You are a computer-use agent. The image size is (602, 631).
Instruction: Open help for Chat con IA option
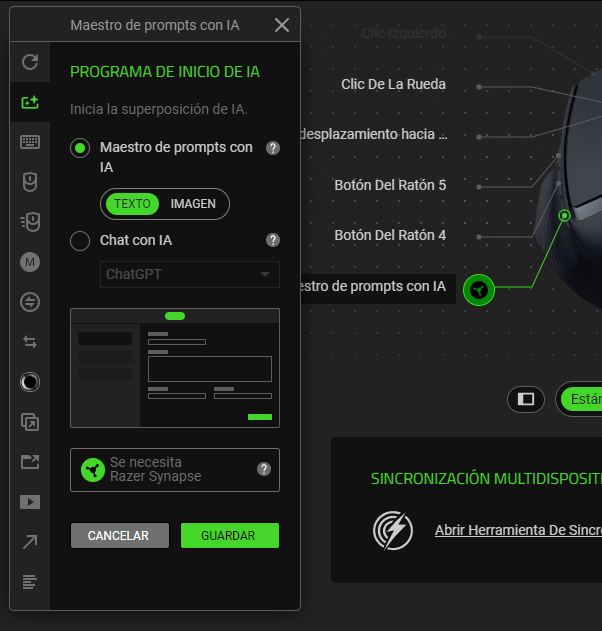click(x=273, y=240)
